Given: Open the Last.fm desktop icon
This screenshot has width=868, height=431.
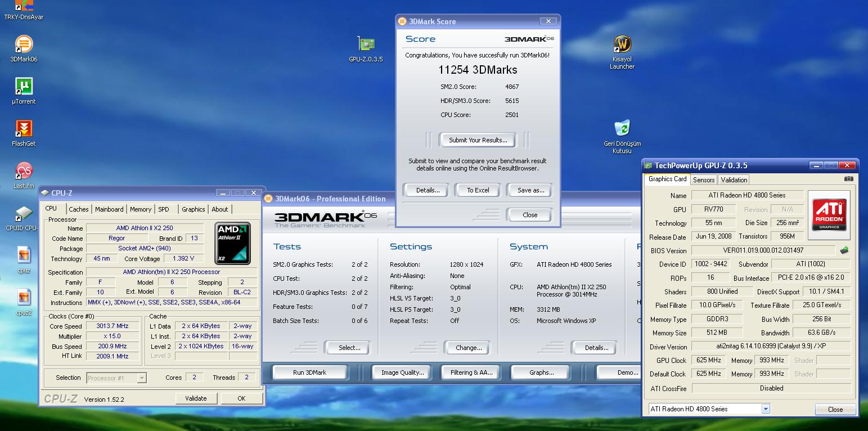Looking at the screenshot, I should (24, 176).
